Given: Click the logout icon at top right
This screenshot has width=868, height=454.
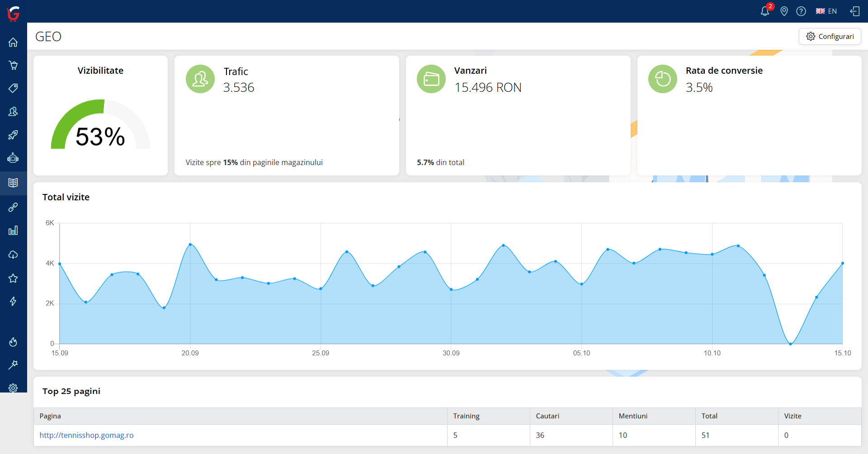Looking at the screenshot, I should click(x=855, y=11).
